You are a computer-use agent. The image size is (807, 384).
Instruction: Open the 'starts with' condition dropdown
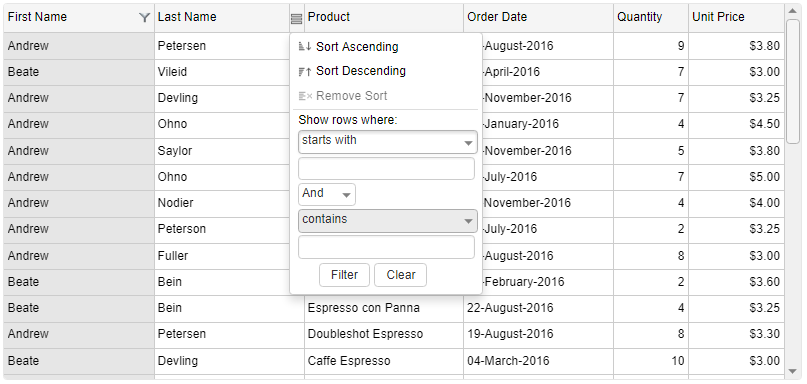pyautogui.click(x=388, y=142)
